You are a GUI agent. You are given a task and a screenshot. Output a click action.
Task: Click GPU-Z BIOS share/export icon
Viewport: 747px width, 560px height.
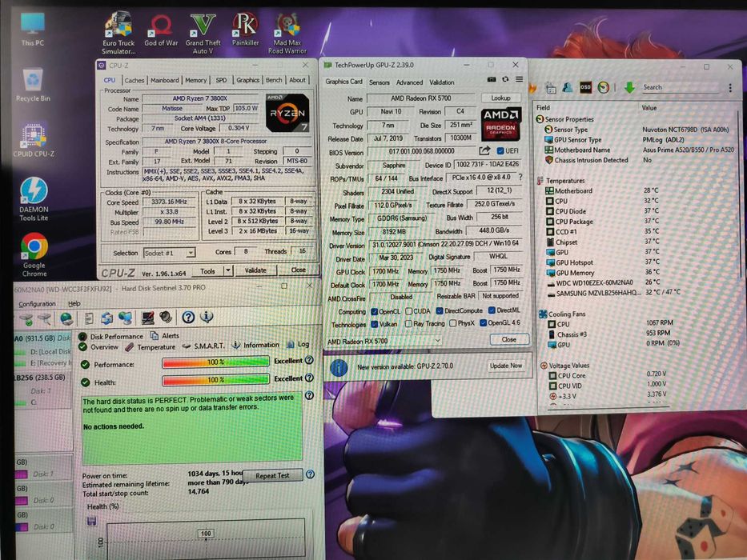(484, 151)
